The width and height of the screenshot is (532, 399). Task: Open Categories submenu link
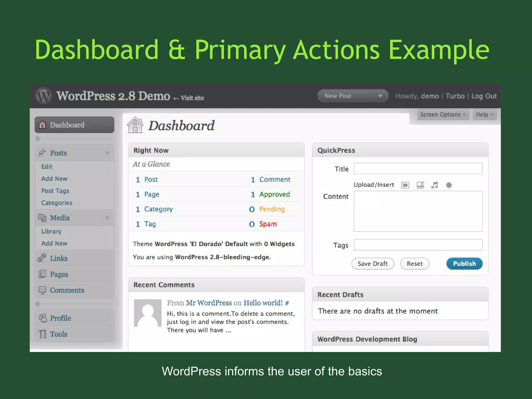pos(57,203)
